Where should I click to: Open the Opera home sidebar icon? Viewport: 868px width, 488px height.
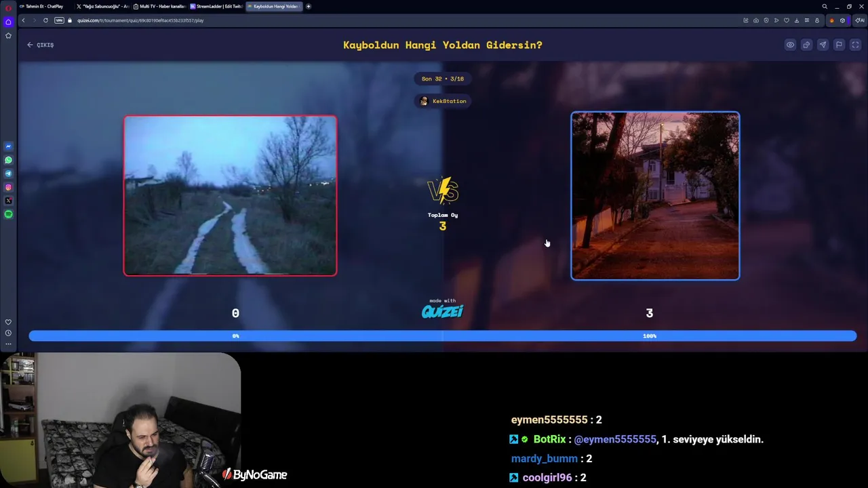coord(8,22)
